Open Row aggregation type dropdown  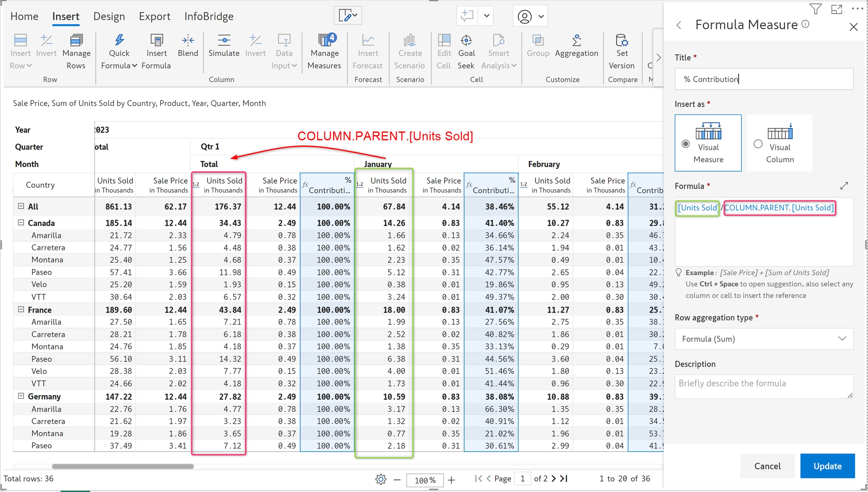[x=764, y=339]
